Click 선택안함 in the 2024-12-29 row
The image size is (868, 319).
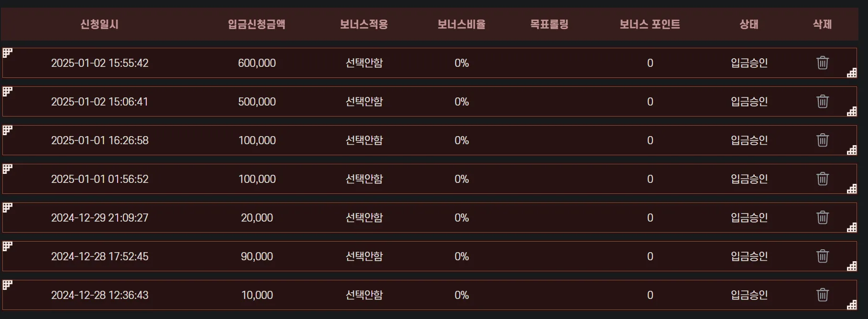364,218
